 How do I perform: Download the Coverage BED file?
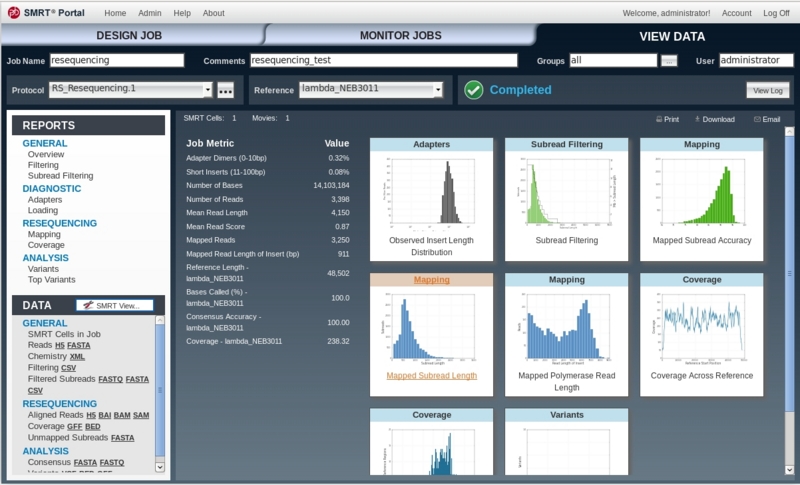click(92, 426)
